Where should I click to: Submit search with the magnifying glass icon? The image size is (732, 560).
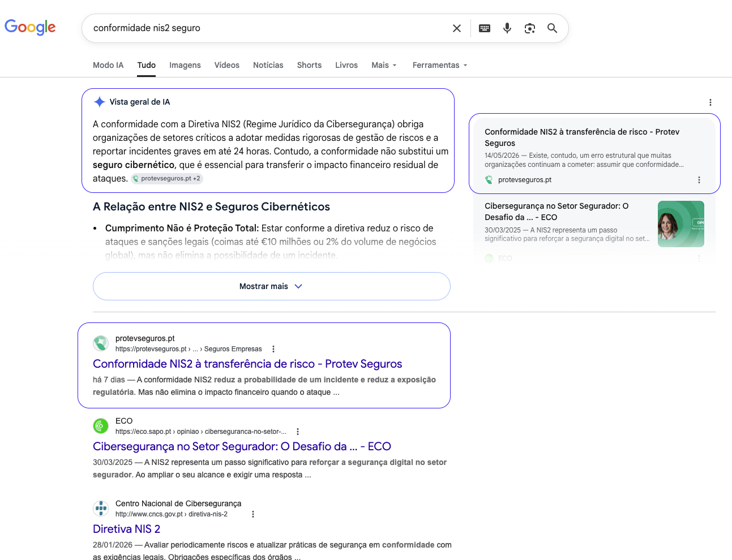553,28
